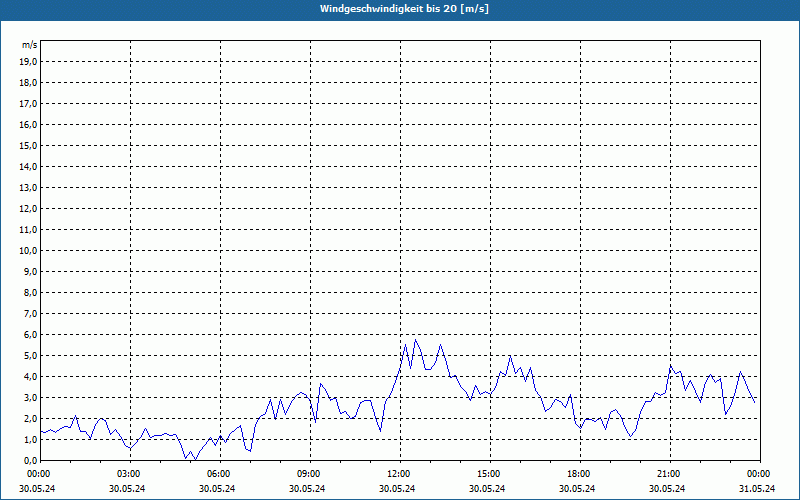The image size is (800, 500).
Task: Select the 6,0 axis value
Action: click(x=31, y=335)
